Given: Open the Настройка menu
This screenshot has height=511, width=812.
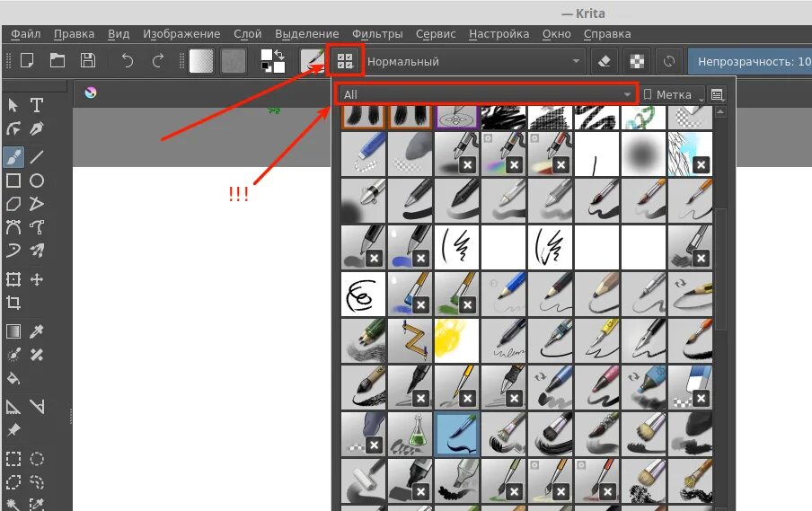Looking at the screenshot, I should click(499, 34).
